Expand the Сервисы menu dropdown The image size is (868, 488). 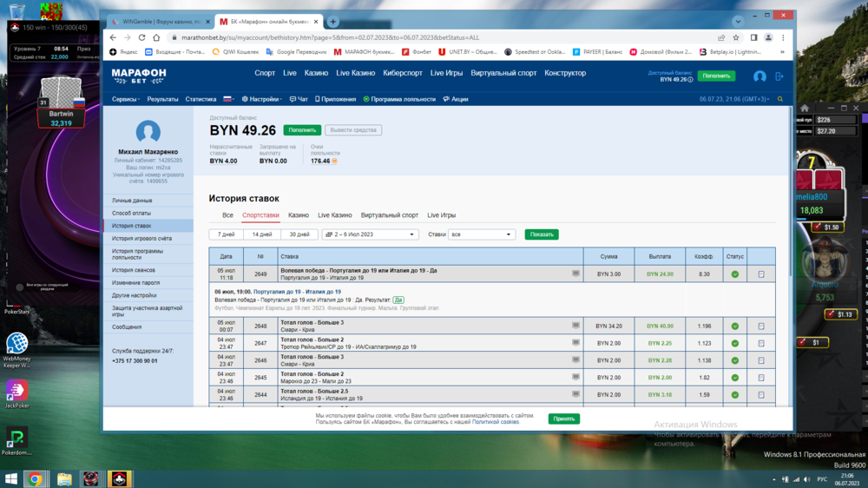[126, 100]
